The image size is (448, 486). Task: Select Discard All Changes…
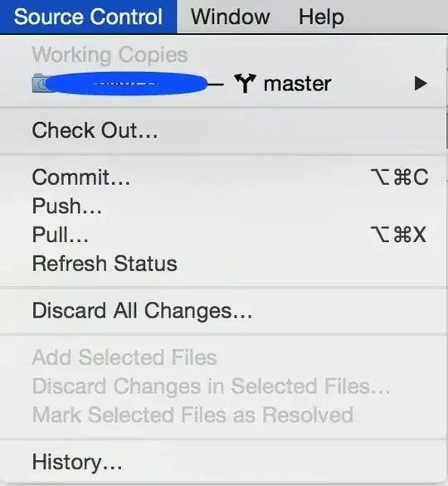(223, 310)
